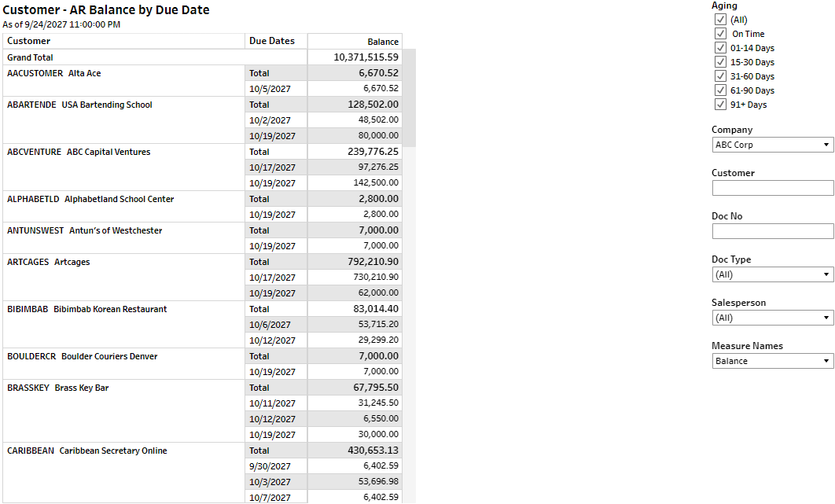Click the Customer column header
835x504 pixels.
coord(29,41)
